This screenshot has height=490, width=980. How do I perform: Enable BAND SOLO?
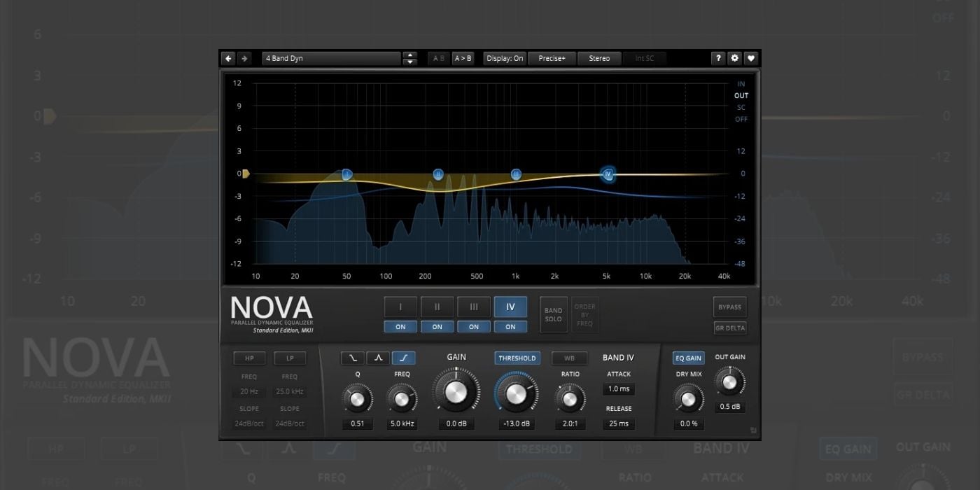point(553,315)
